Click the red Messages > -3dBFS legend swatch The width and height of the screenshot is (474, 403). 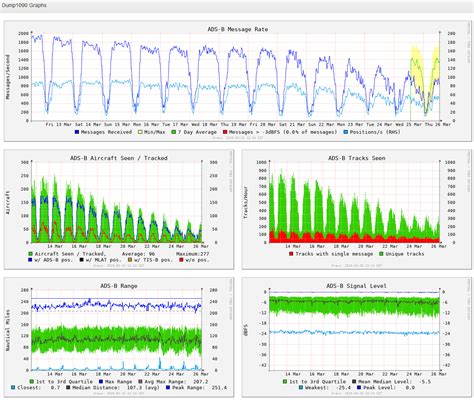click(225, 132)
